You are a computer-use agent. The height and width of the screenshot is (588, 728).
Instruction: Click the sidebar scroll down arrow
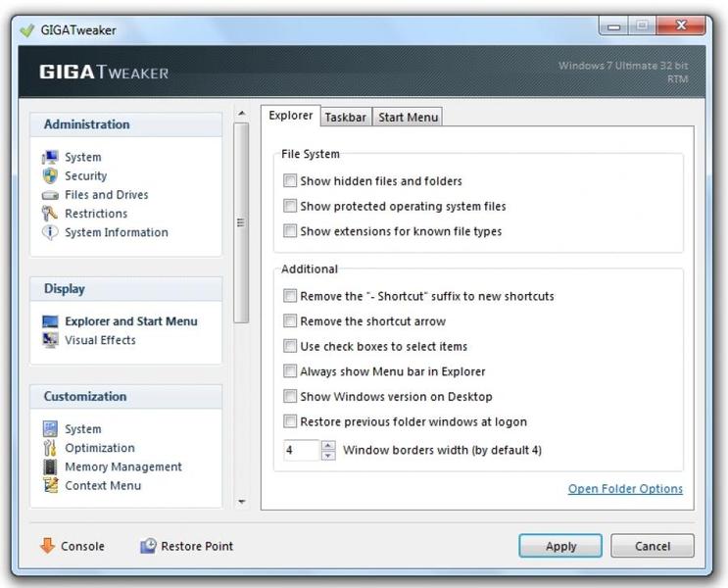(x=241, y=502)
